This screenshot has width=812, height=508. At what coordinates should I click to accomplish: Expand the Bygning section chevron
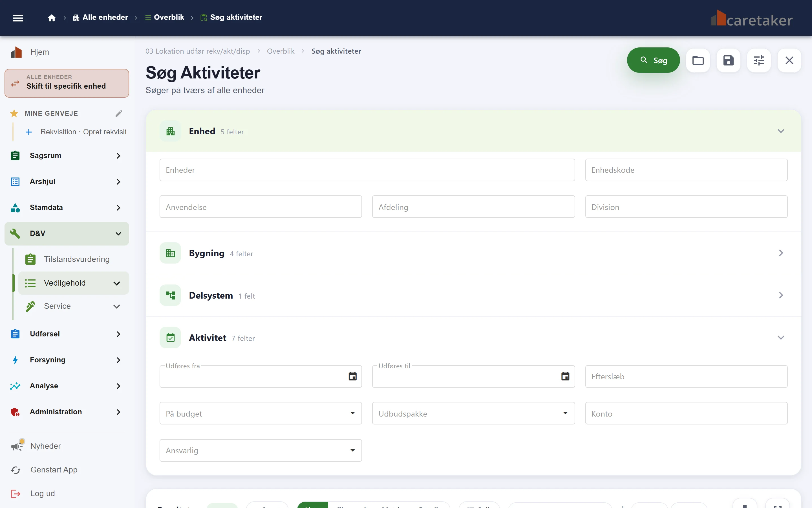click(x=781, y=253)
